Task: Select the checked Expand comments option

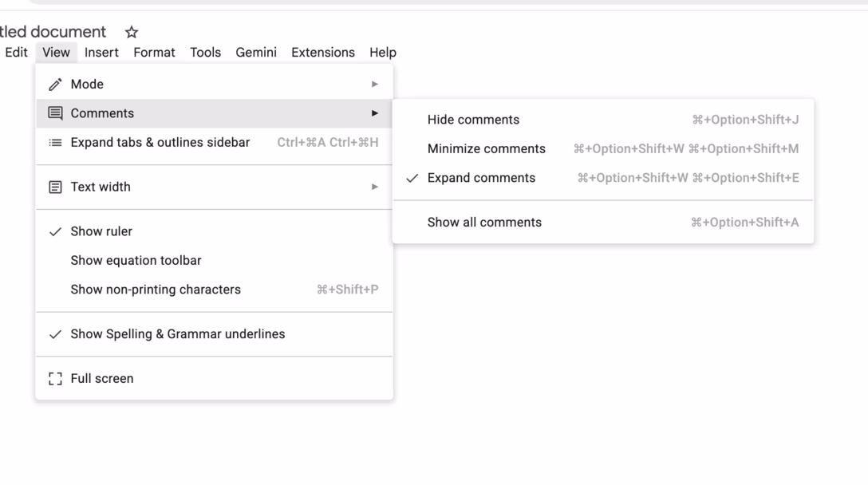Action: pos(603,178)
